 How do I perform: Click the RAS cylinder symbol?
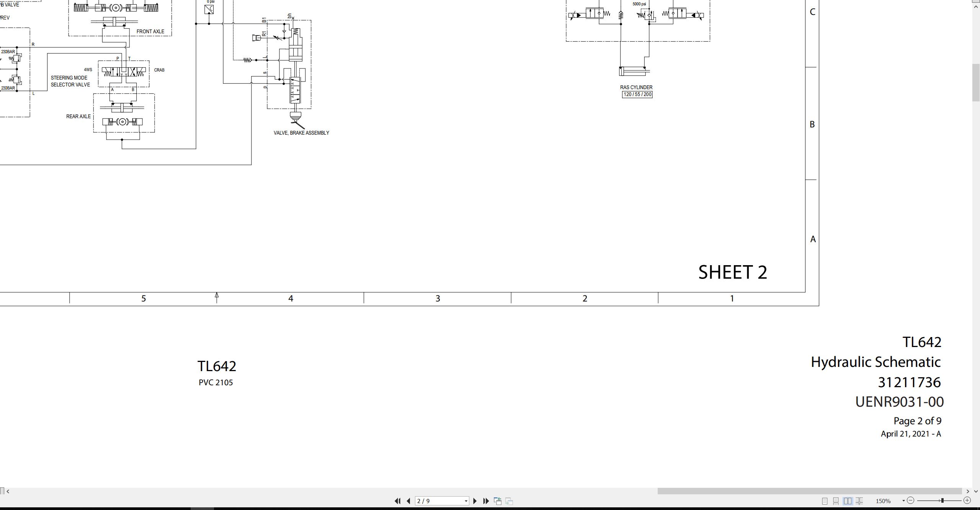point(634,71)
